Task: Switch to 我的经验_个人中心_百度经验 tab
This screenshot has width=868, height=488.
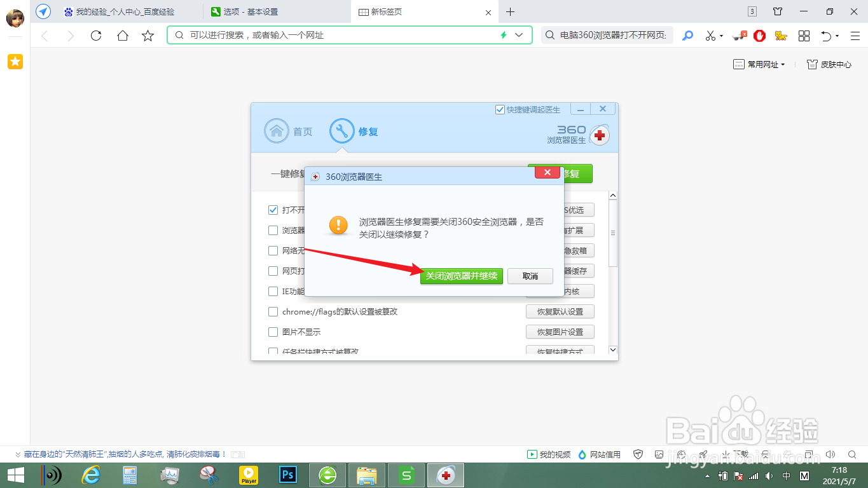Action: click(x=124, y=11)
